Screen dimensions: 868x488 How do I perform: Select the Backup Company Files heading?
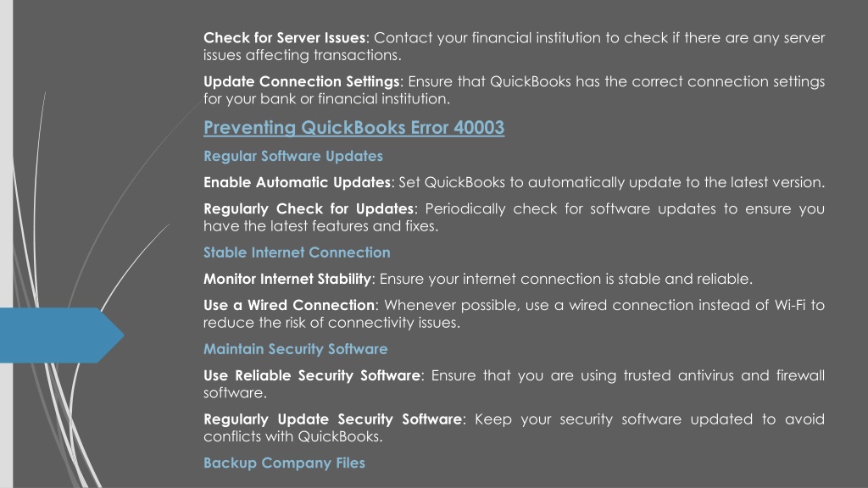[284, 463]
